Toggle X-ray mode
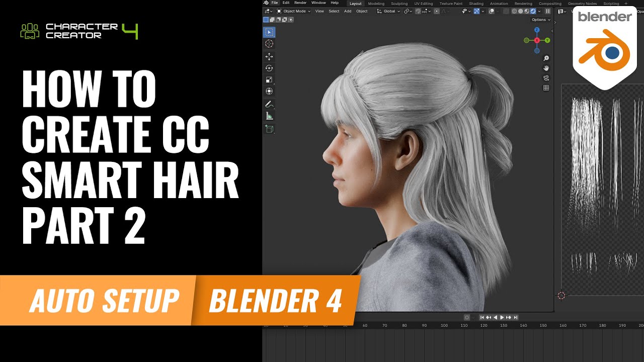 (505, 11)
